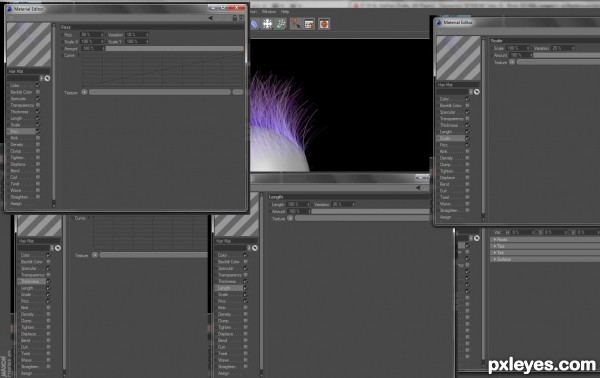
Task: Open the Help menu
Action: pyautogui.click(x=285, y=12)
